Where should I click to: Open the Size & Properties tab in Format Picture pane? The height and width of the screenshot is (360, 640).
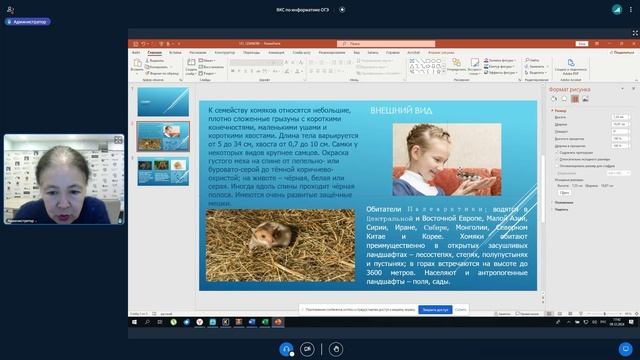point(575,99)
